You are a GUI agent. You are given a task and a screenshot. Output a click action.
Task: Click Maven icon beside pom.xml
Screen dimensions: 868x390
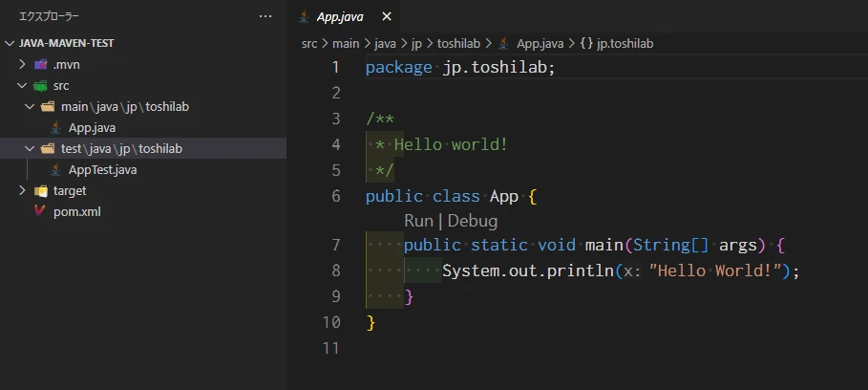(x=39, y=211)
